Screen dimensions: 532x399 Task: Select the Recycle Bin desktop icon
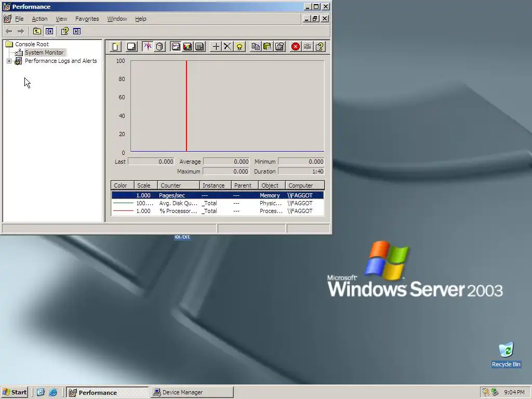506,355
